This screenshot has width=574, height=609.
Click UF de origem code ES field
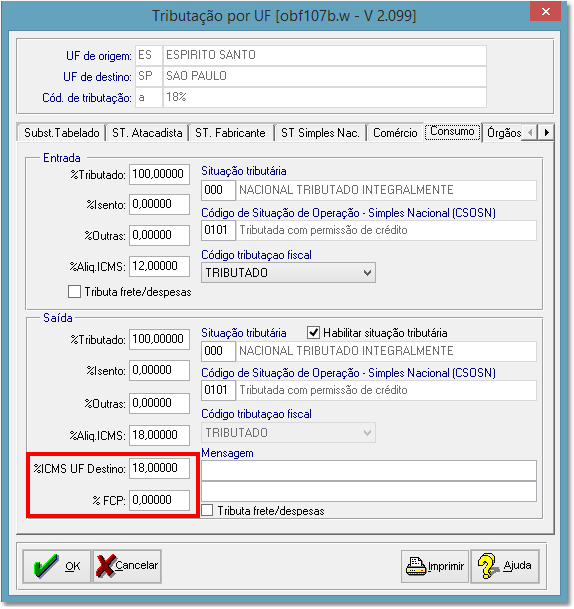149,55
